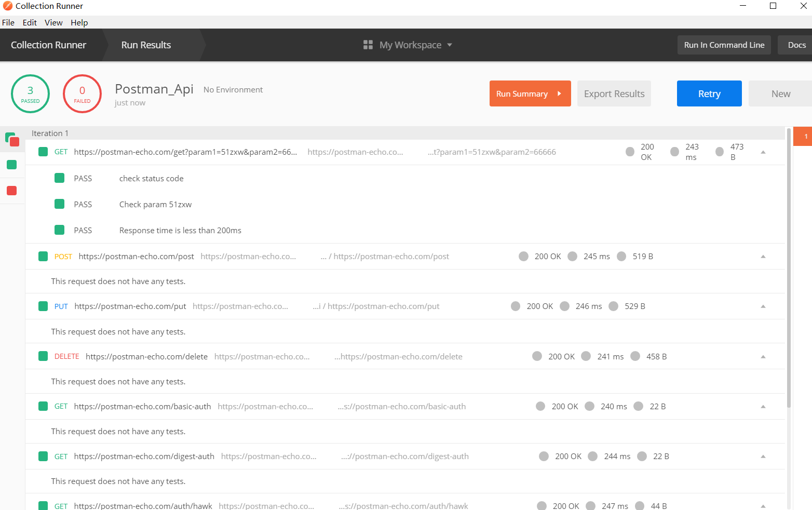Retry the collection run
The width and height of the screenshot is (812, 510).
click(709, 93)
